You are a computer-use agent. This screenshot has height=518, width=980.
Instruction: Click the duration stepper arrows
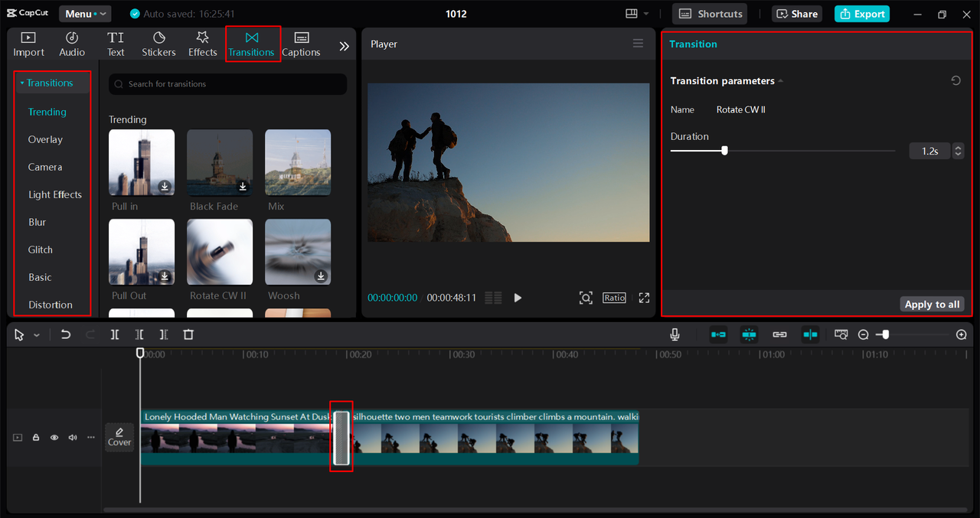[x=958, y=151]
